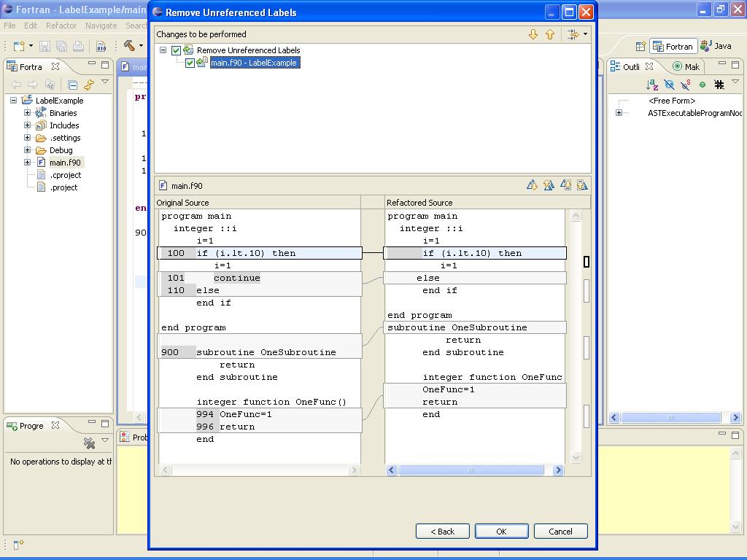Click navigator Back arrow icon
Image resolution: width=747 pixels, height=560 pixels.
tap(16, 85)
